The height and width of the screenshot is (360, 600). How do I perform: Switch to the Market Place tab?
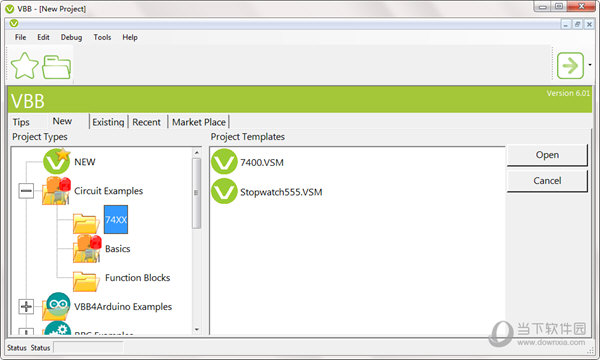click(x=199, y=122)
